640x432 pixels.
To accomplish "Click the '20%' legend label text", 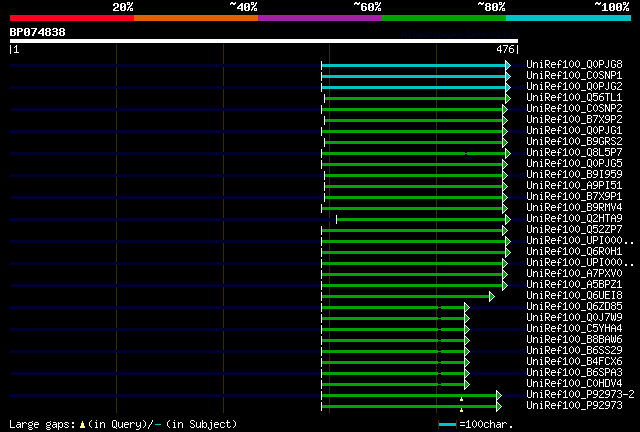I will pos(123,7).
